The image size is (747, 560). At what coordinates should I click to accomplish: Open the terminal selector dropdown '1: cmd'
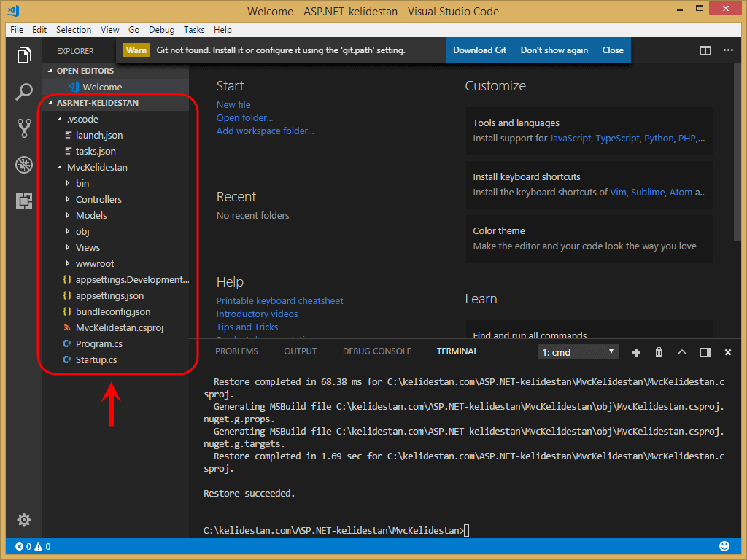pyautogui.click(x=578, y=352)
